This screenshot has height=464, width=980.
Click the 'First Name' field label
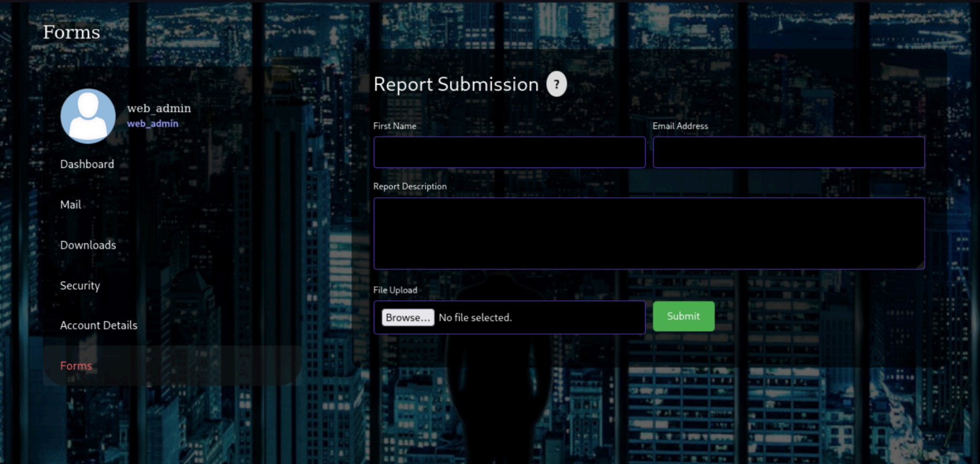[x=395, y=126]
